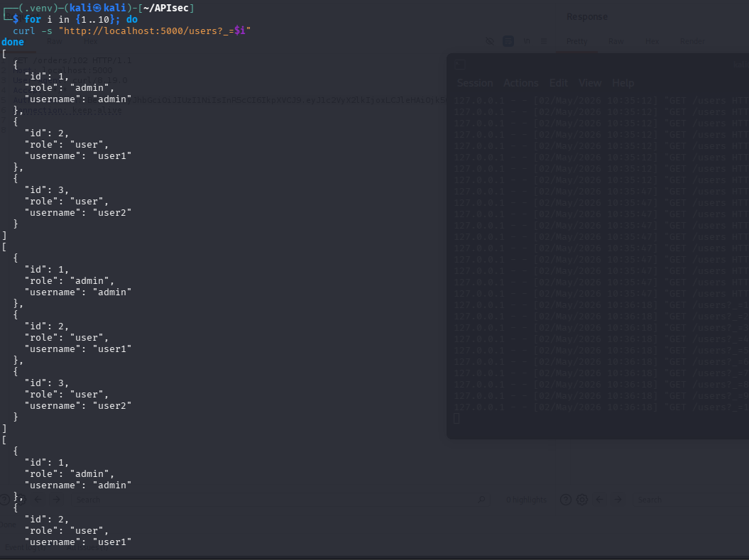This screenshot has height=560, width=749.
Task: Click the 'for i in {1..10}; do' command line
Action: 81,20
